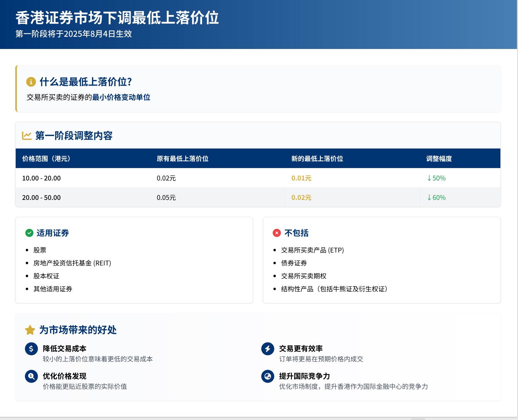518x420 pixels.
Task: Click the 房地产投资信托基金 (REIT) list item
Action: [72, 263]
